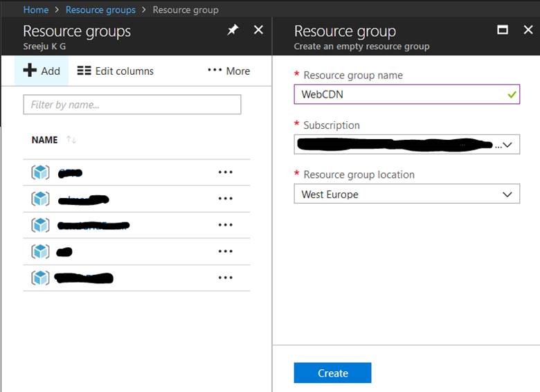540x392 pixels.
Task: Close the Resource group creation blade
Action: [528, 30]
